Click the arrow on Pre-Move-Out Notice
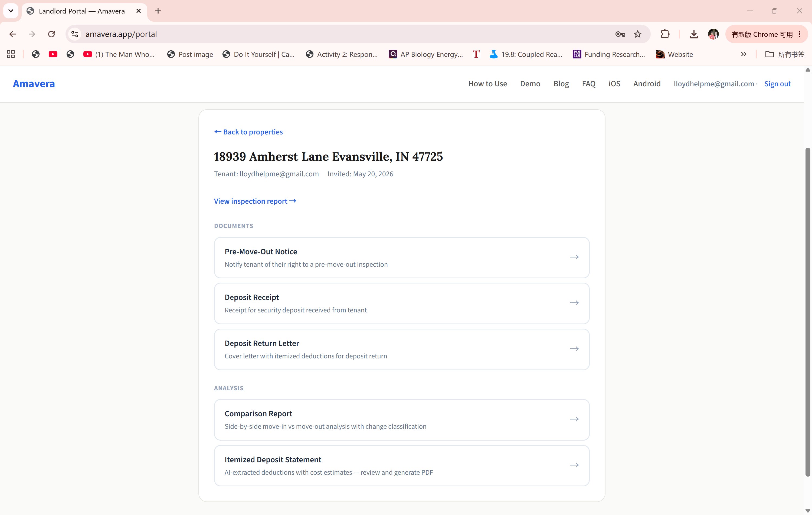 (x=574, y=257)
